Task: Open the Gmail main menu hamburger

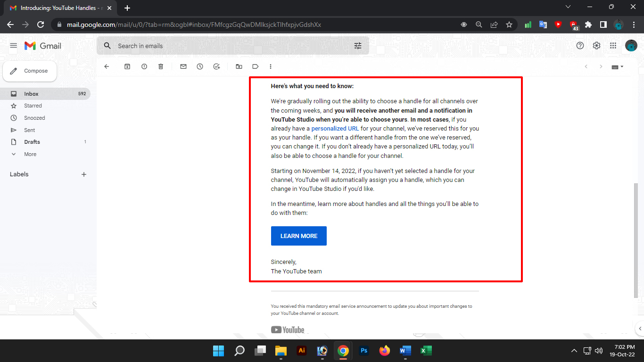Action: coord(13,46)
